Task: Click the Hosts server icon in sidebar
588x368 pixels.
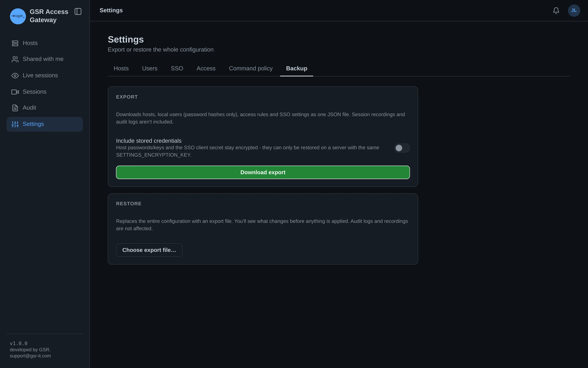Action: tap(15, 43)
